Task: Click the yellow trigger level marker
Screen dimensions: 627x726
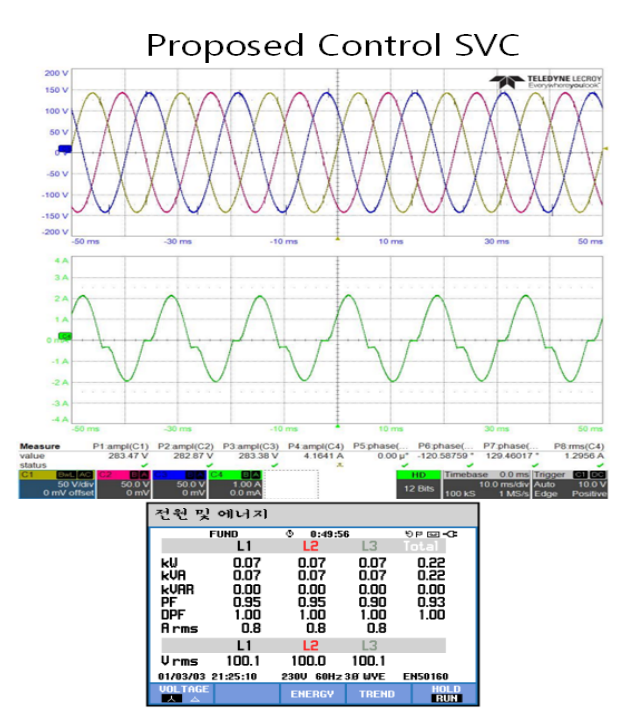Action: (605, 149)
